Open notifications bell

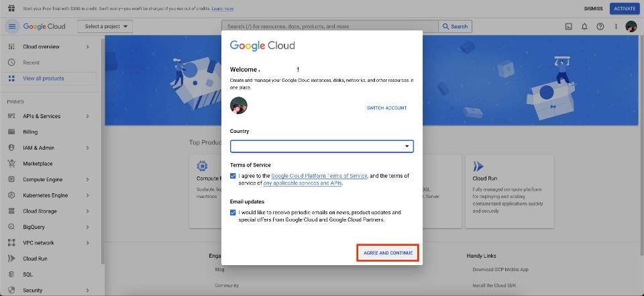click(x=584, y=26)
